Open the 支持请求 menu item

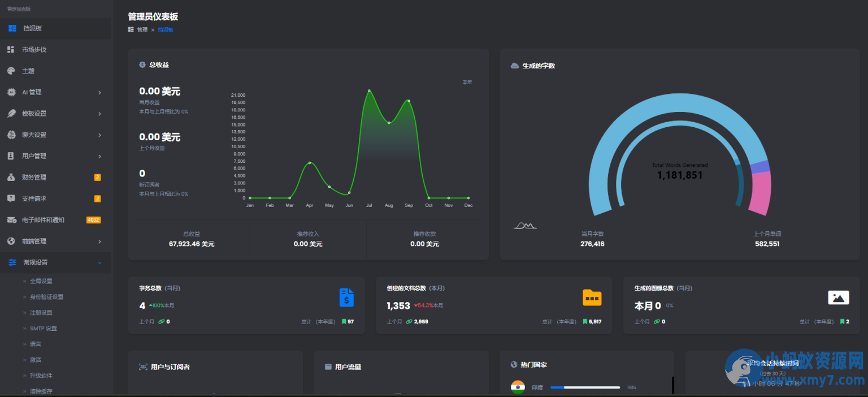(x=34, y=198)
